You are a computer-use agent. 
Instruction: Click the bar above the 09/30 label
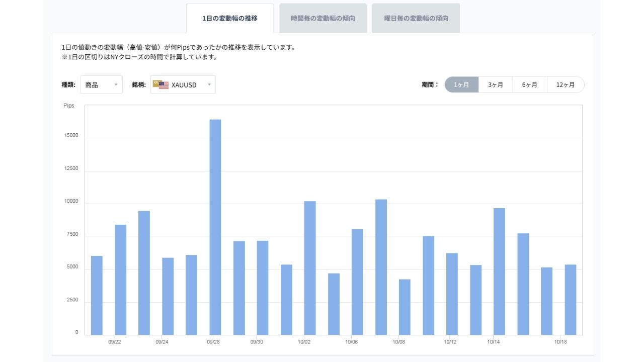coord(263,288)
